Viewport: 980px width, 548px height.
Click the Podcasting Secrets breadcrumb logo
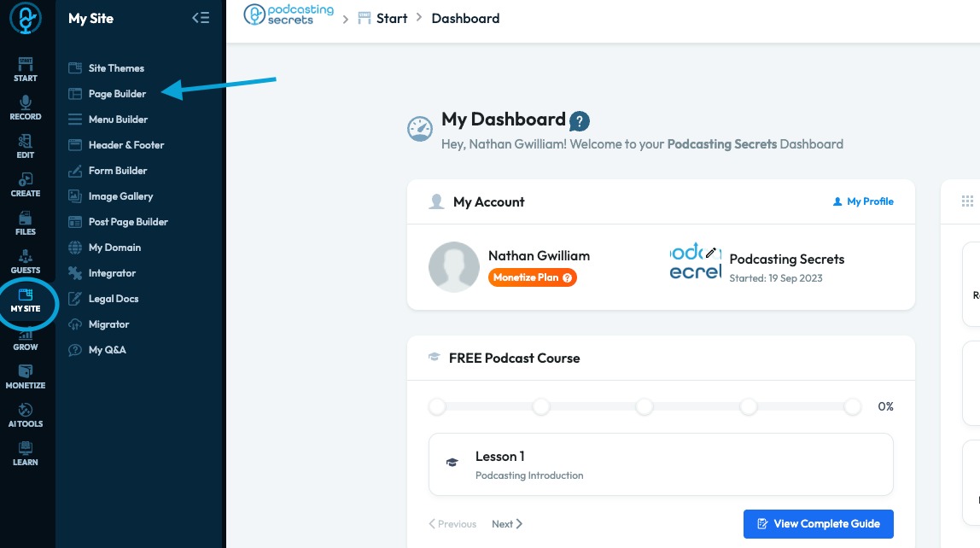click(289, 15)
